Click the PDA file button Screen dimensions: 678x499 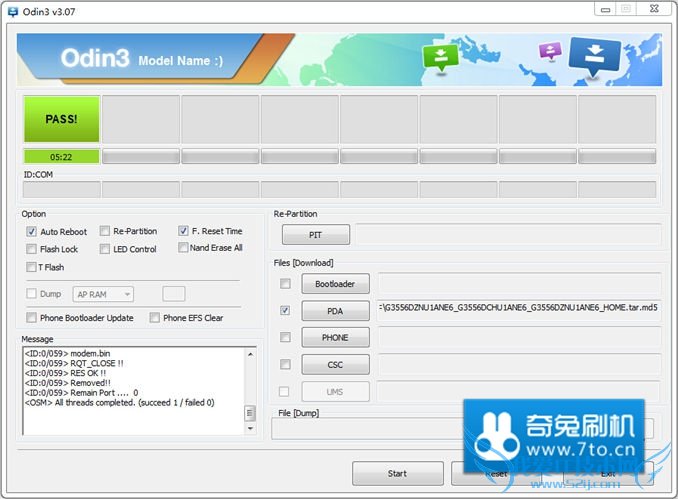click(336, 311)
